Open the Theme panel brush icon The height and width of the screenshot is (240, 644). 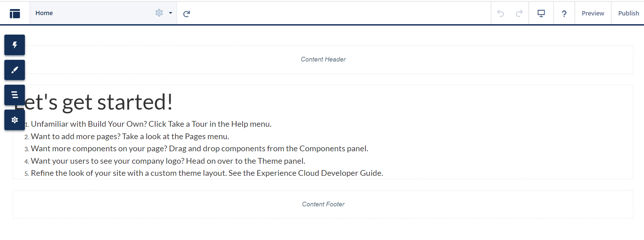click(x=14, y=70)
